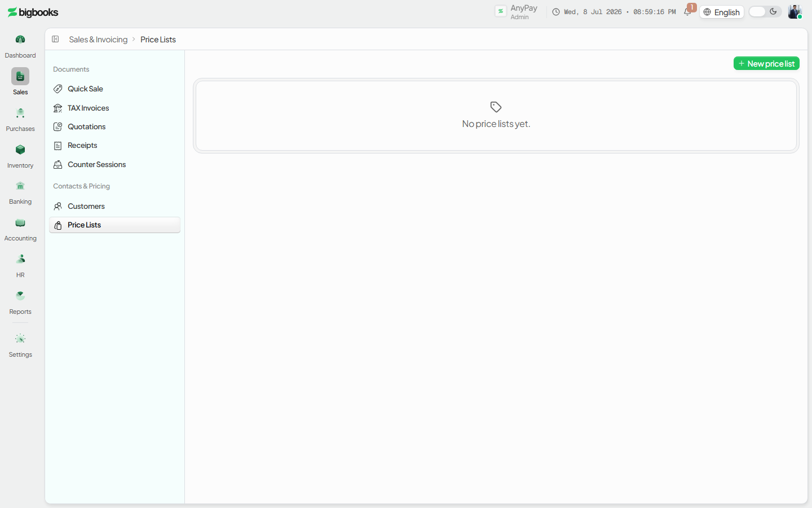
Task: Open the Dashboard section icon
Action: point(20,40)
